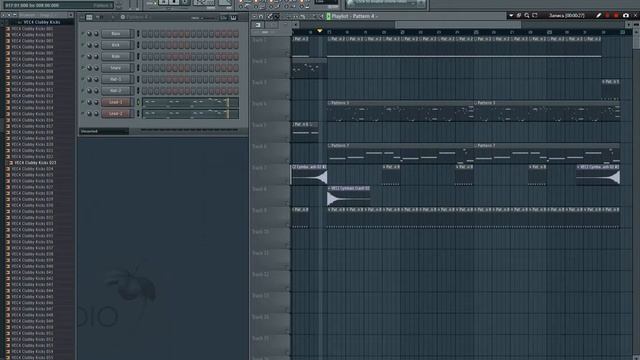This screenshot has width=640, height=360.
Task: Open the Snare channel button
Action: tap(116, 68)
